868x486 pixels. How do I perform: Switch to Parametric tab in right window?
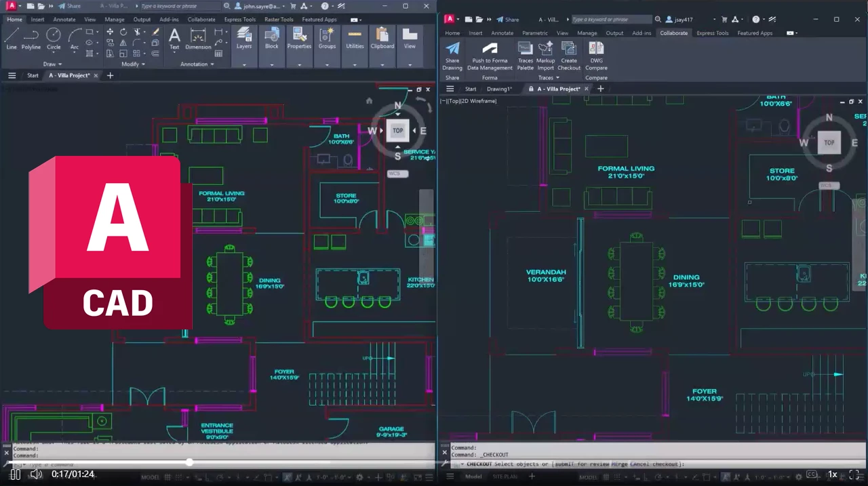pyautogui.click(x=535, y=33)
